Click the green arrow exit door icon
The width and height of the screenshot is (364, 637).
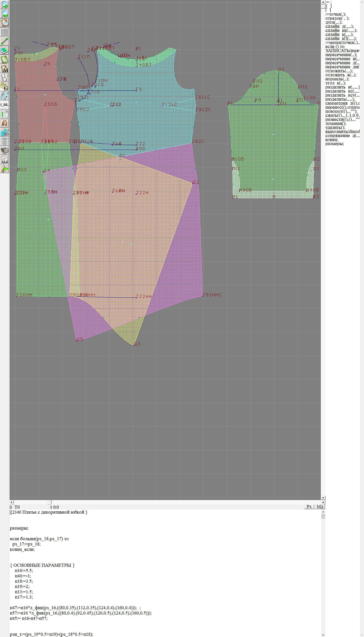(x=5, y=169)
